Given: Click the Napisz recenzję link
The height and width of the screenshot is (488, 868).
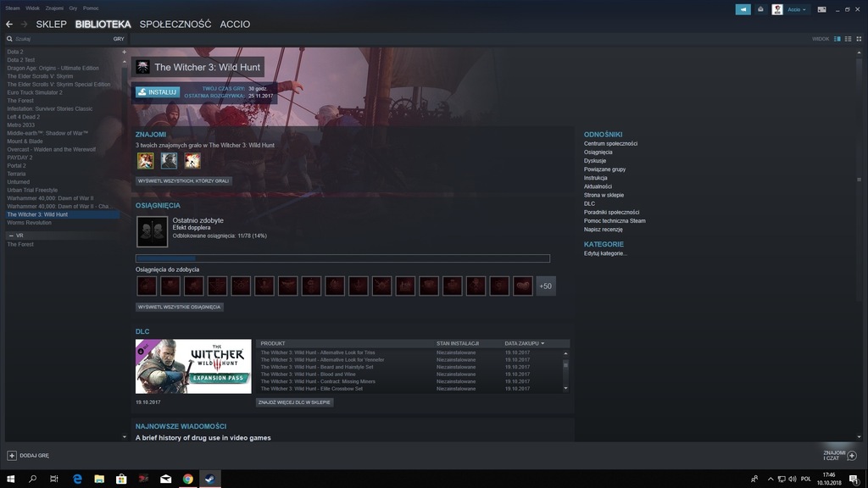Looking at the screenshot, I should [x=603, y=230].
